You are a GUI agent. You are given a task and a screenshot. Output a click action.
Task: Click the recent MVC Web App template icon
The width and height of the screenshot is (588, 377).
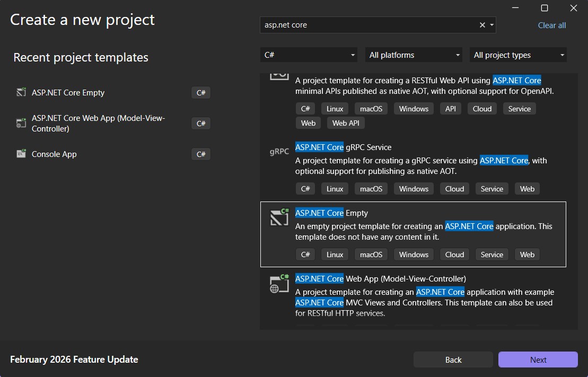click(21, 123)
